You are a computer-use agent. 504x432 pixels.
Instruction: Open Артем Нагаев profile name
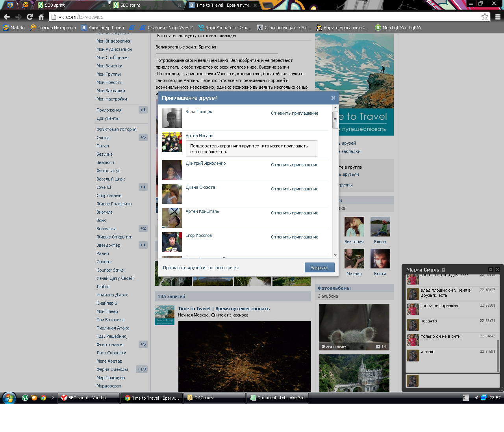[199, 136]
